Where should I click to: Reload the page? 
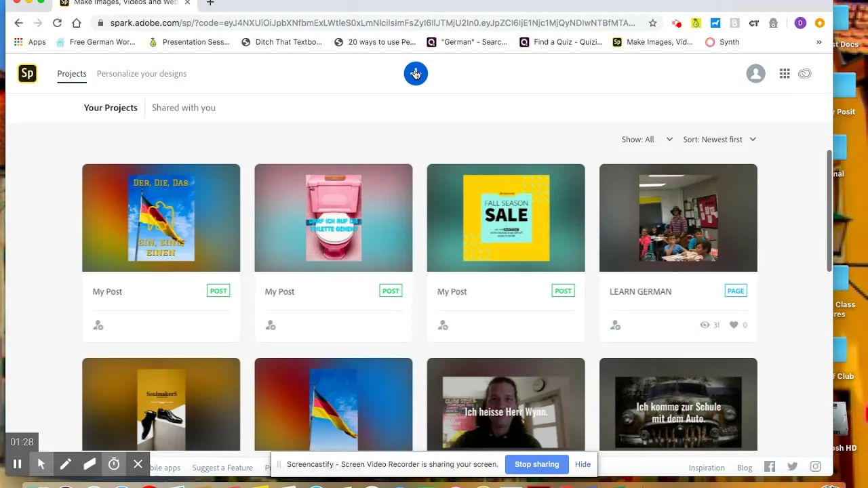[57, 23]
